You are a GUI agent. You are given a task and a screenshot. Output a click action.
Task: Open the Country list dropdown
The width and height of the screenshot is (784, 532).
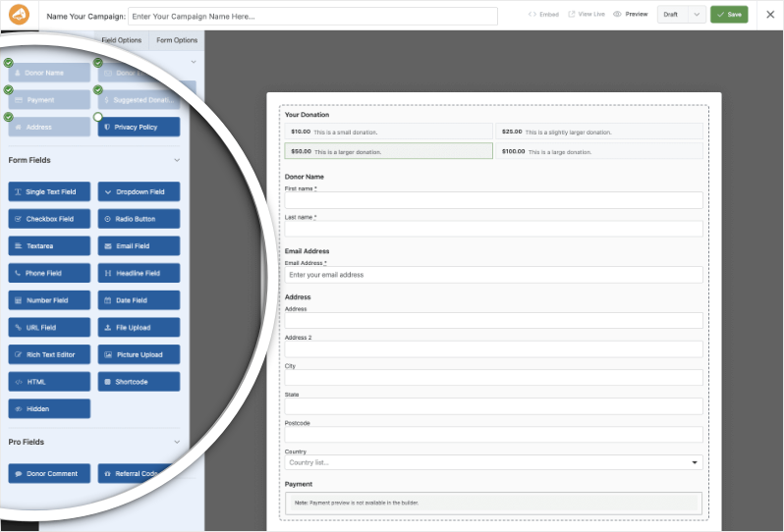pyautogui.click(x=493, y=462)
